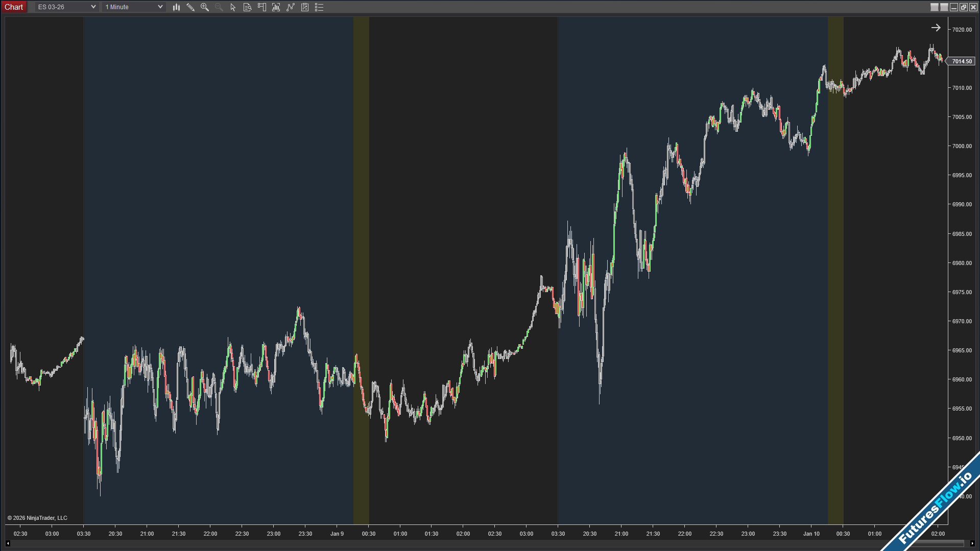The height and width of the screenshot is (551, 980).
Task: Open the bar type chart style icon
Action: 176,7
